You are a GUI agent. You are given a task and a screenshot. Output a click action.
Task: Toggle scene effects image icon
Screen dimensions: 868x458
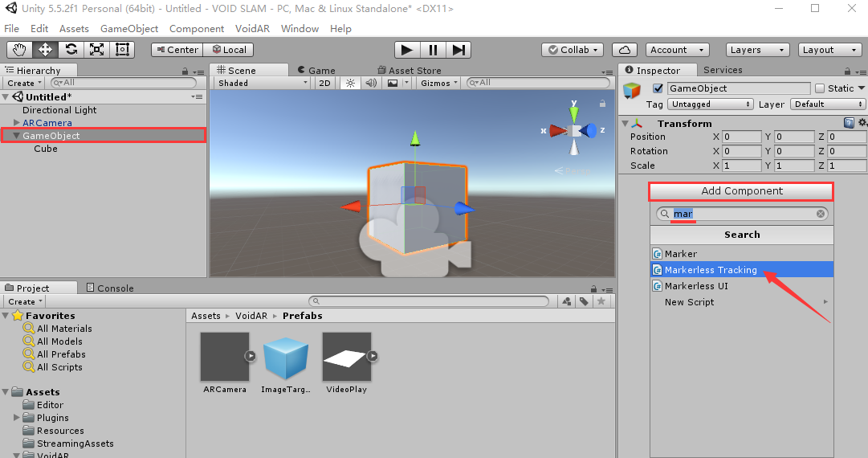393,83
